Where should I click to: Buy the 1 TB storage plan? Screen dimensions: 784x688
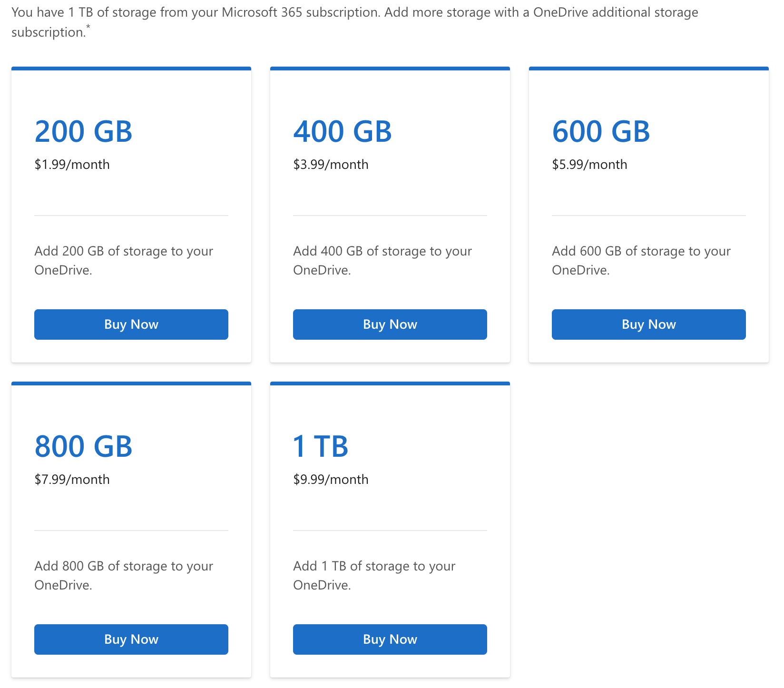(390, 639)
